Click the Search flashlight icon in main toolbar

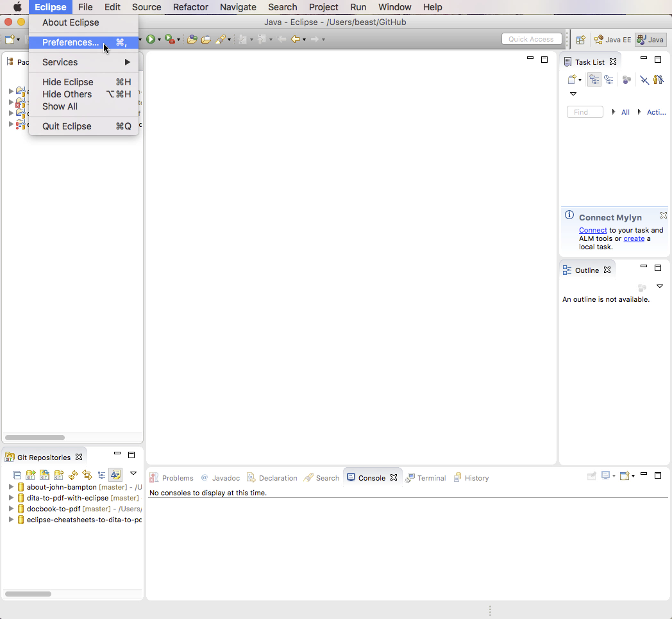(221, 40)
